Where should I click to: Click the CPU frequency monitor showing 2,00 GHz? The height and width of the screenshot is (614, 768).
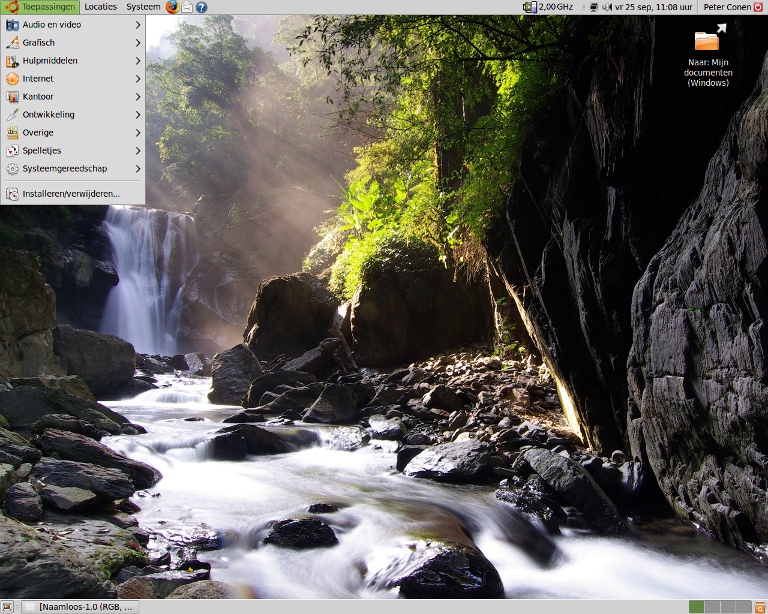[548, 7]
